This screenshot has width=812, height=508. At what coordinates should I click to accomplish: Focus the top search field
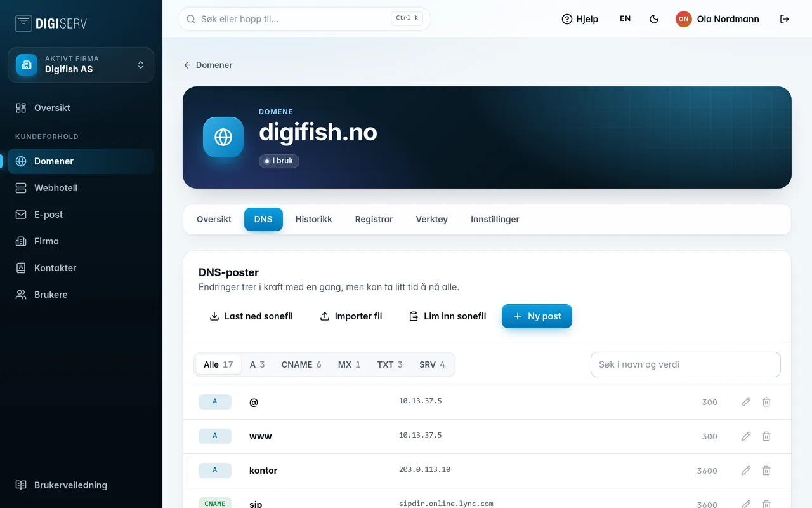[x=304, y=19]
